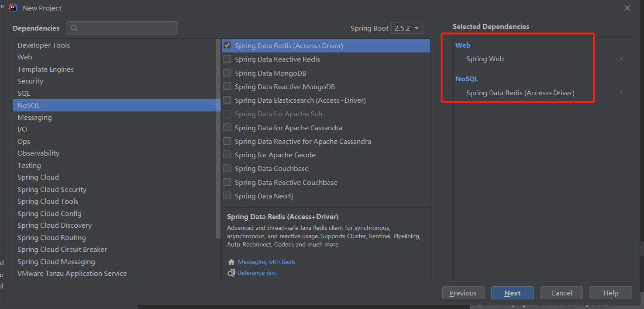Select Spring Cloud Routing category
The image size is (644, 309).
[x=114, y=237]
